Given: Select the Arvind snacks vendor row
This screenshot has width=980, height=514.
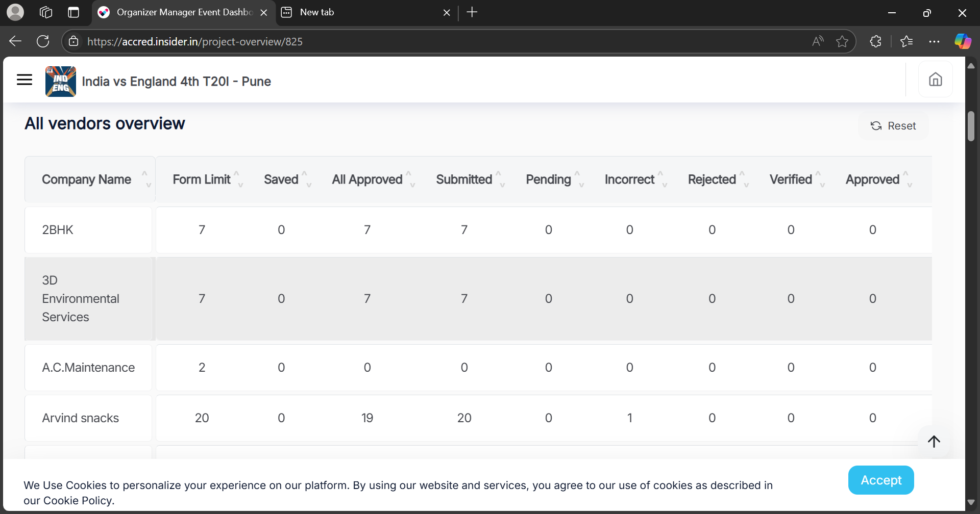Looking at the screenshot, I should point(81,418).
